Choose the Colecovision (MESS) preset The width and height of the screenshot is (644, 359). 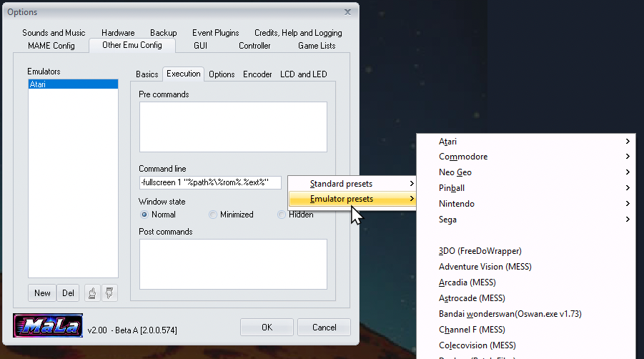pos(526,345)
